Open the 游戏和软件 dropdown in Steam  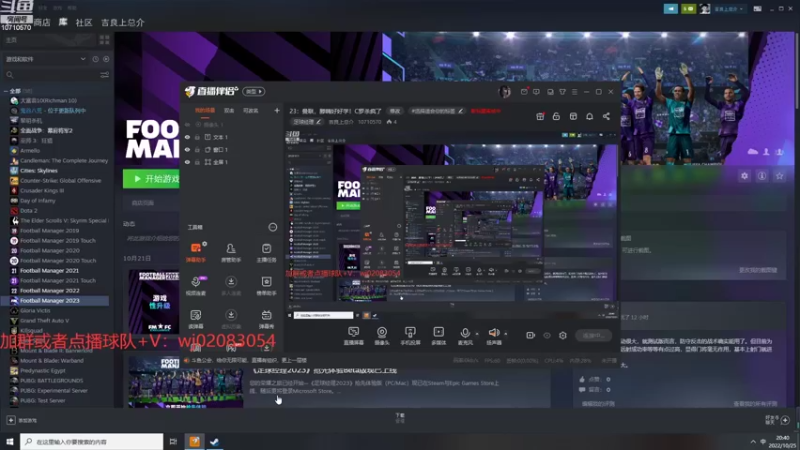point(45,59)
